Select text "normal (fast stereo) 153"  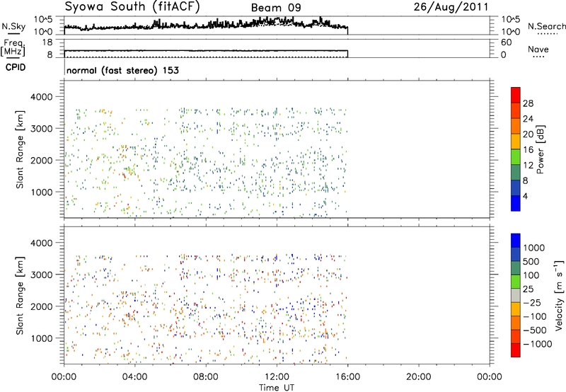(122, 70)
